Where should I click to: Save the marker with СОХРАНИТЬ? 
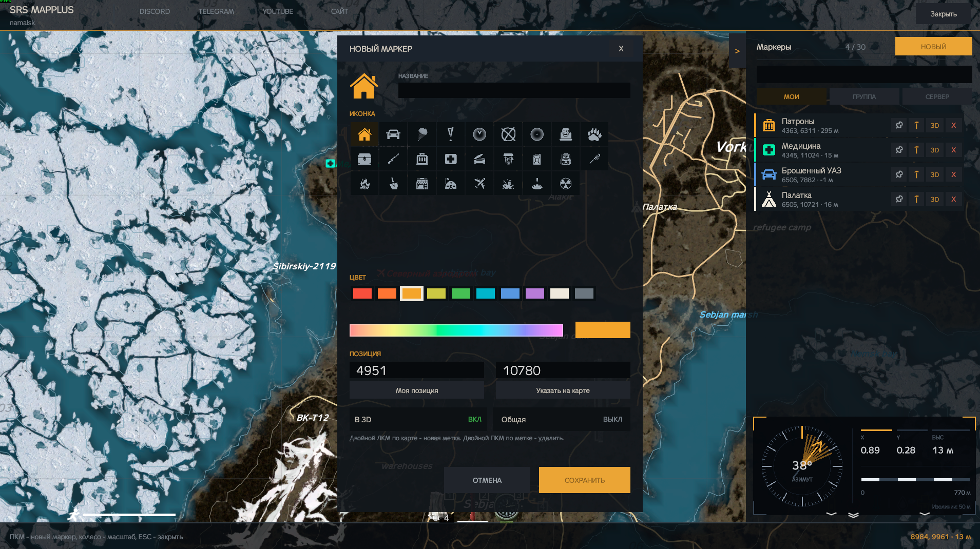click(585, 480)
